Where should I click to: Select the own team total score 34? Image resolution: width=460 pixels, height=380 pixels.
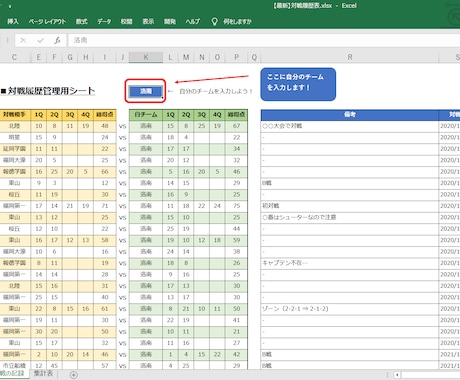(236, 149)
